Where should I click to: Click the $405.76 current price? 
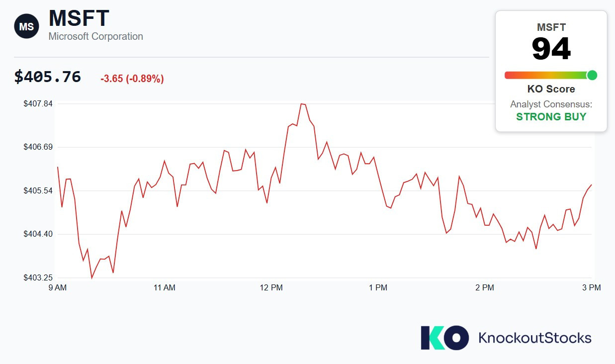[x=47, y=77]
